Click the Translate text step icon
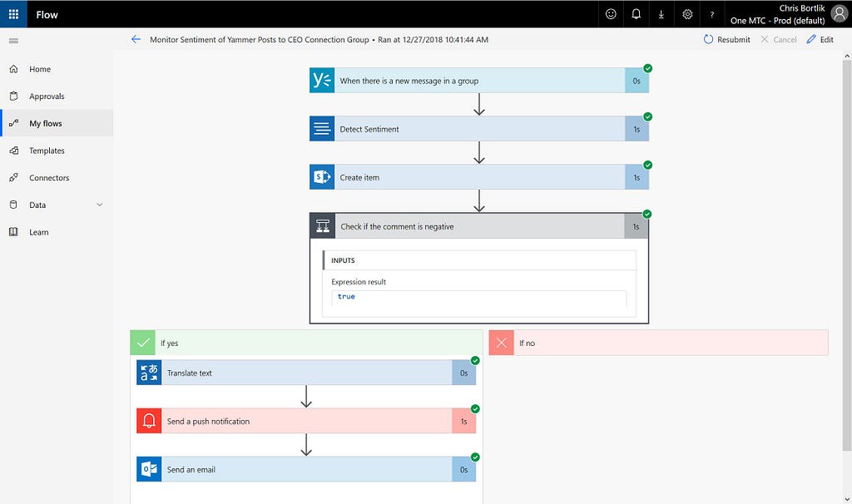The height and width of the screenshot is (504, 852). (x=149, y=373)
